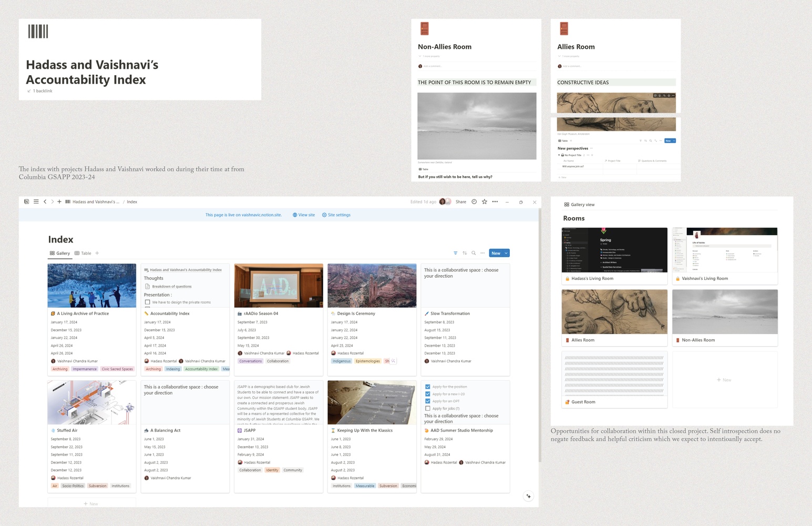812x526 pixels.
Task: Add a row to the No Project Title group
Action: pyautogui.click(x=592, y=155)
